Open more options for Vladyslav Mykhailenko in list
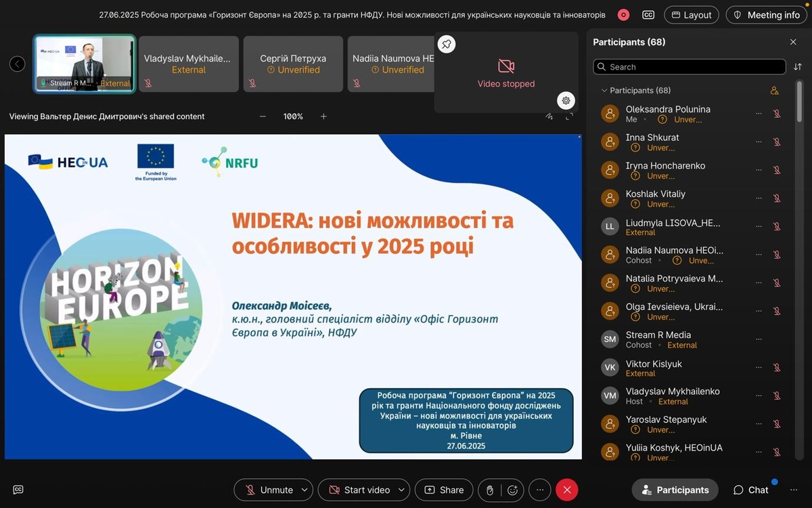Screen dimensions: 812x508 [759, 396]
